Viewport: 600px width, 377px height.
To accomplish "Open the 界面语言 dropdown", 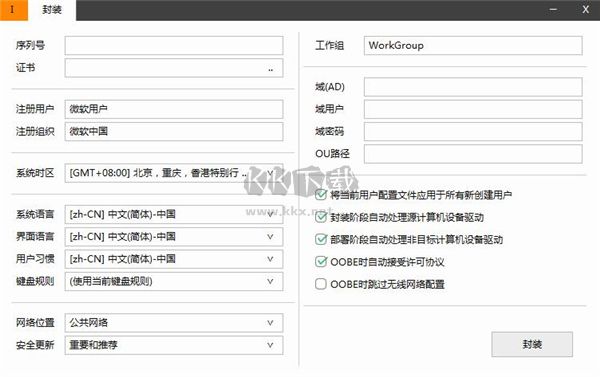I will coord(174,237).
